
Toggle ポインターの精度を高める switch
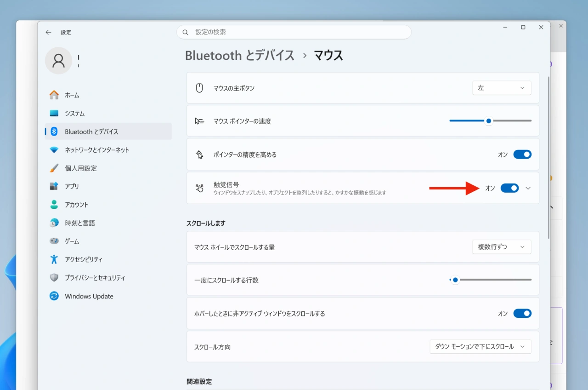522,155
